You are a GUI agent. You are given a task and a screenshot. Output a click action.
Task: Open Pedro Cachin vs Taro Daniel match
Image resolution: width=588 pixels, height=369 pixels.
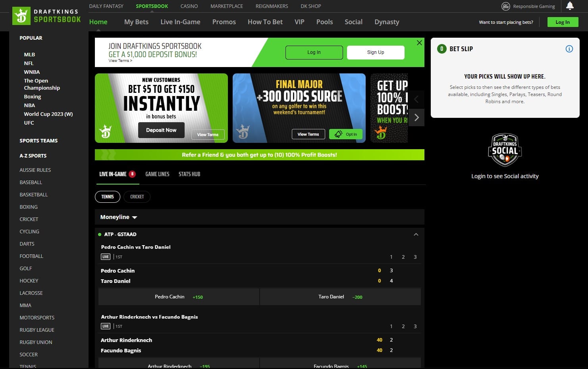(x=136, y=247)
